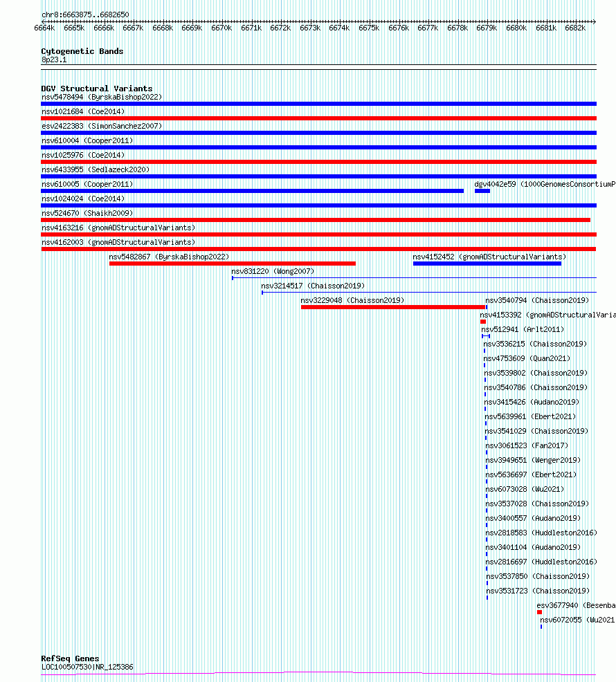The height and width of the screenshot is (682, 616).
Task: Click nsv1024024 (Coe2014) label
Action: pos(83,199)
